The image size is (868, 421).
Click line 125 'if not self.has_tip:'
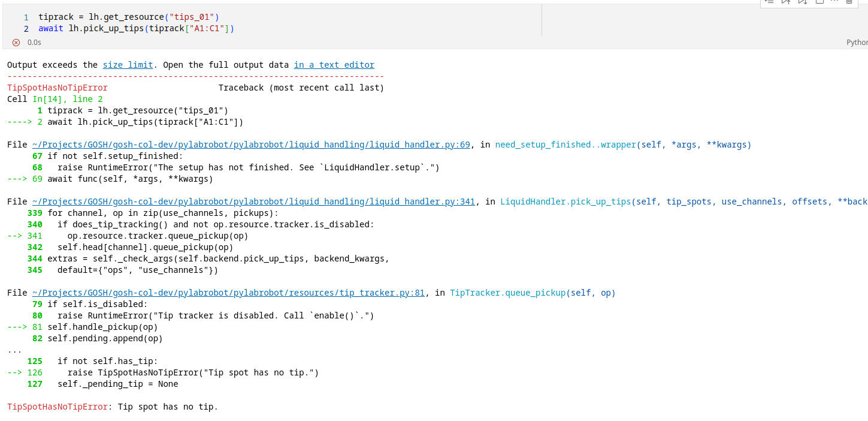107,361
